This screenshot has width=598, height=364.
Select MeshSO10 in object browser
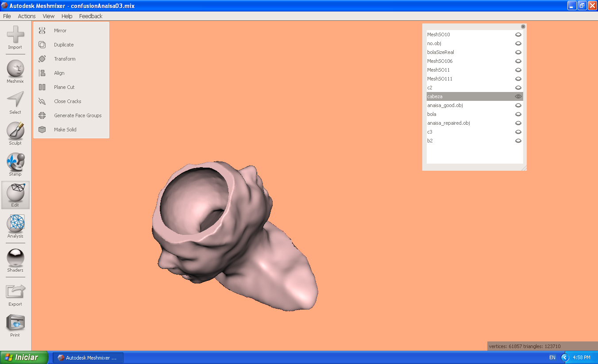[439, 34]
